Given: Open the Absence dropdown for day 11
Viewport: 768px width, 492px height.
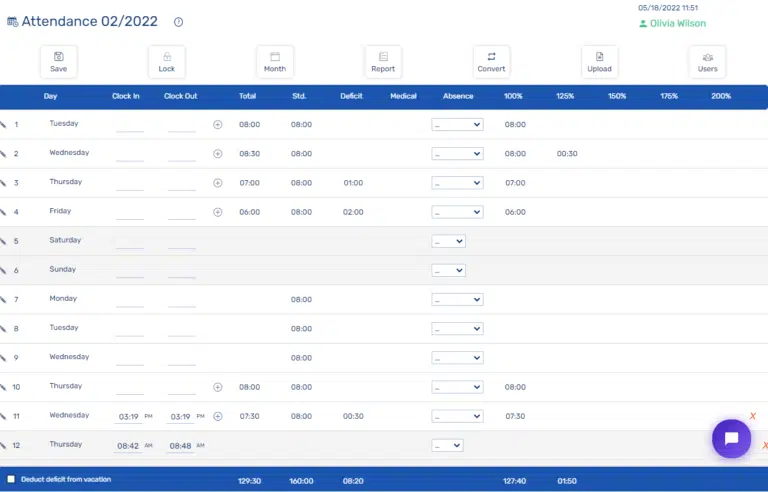Looking at the screenshot, I should 457,416.
